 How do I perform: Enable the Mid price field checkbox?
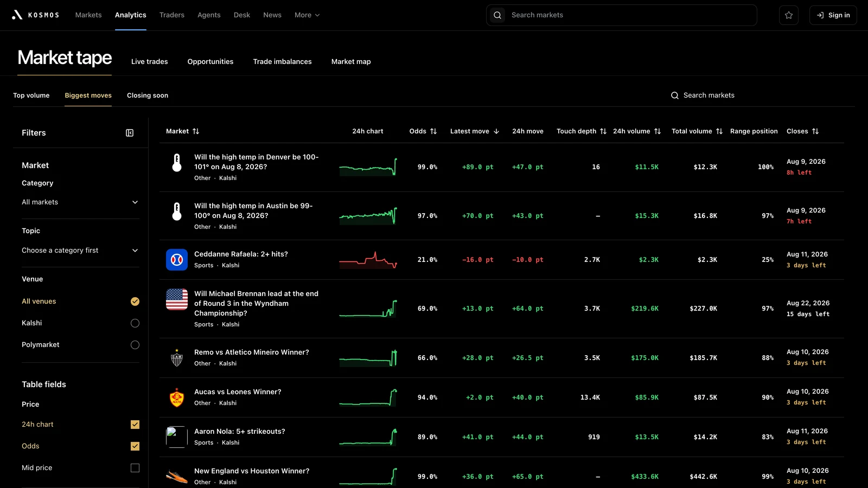pos(135,468)
